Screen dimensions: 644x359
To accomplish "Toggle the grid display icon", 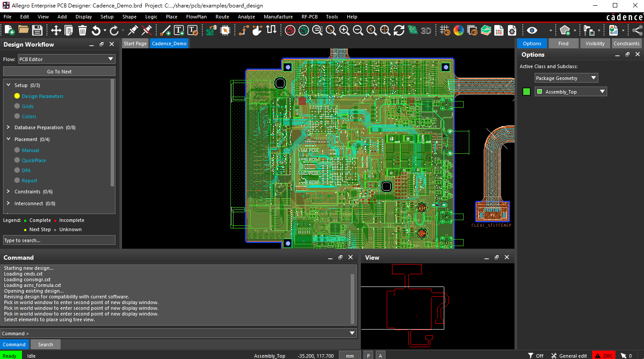I will 445,30.
